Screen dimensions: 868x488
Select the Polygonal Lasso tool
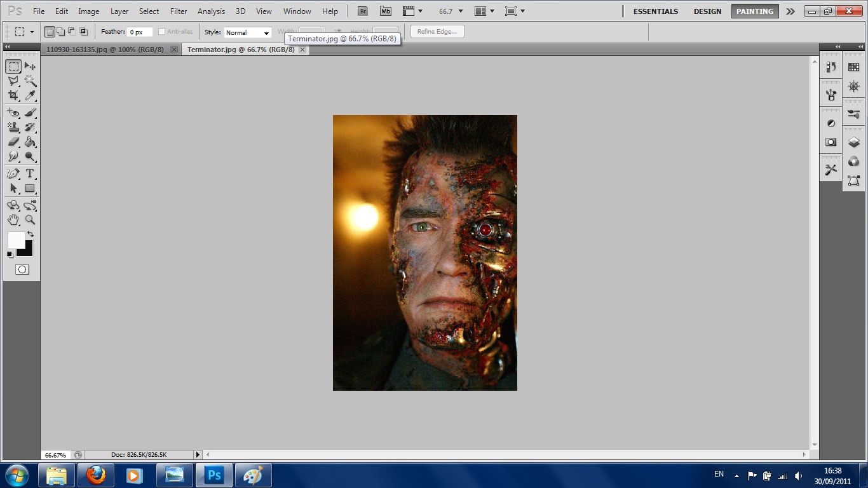13,81
